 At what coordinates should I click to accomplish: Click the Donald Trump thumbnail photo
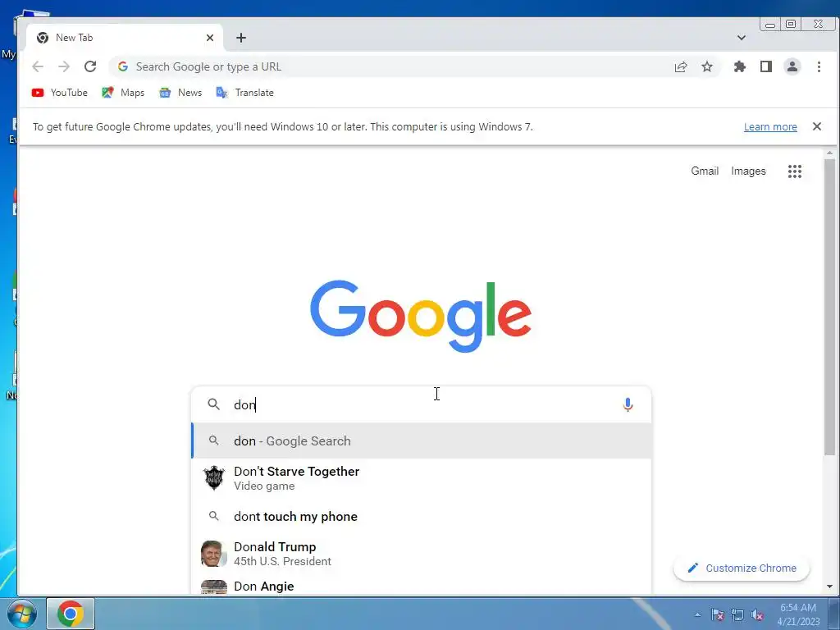214,554
